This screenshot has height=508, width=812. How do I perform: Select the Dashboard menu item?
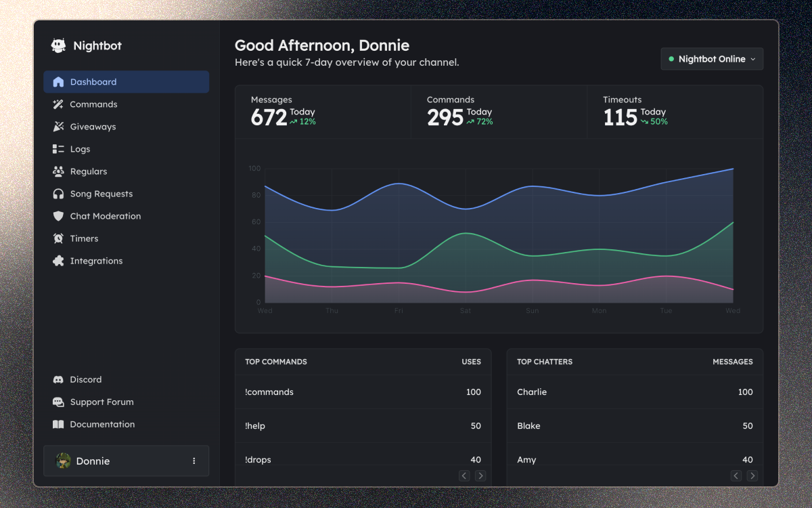(93, 82)
